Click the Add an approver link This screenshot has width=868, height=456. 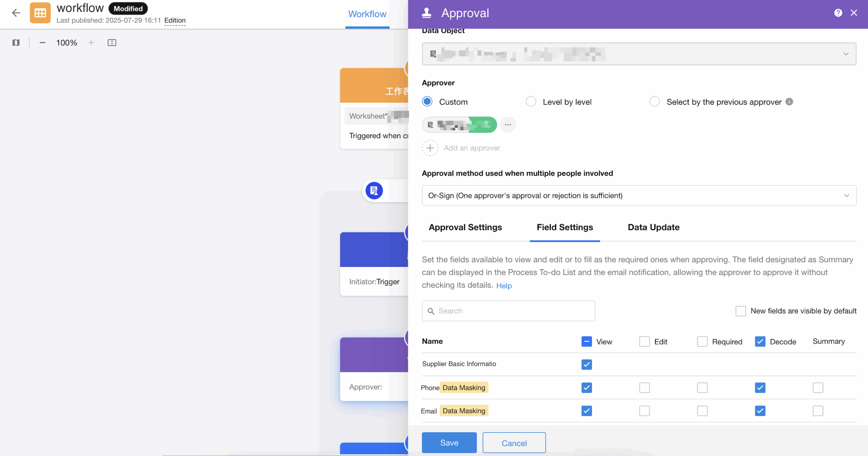click(472, 148)
